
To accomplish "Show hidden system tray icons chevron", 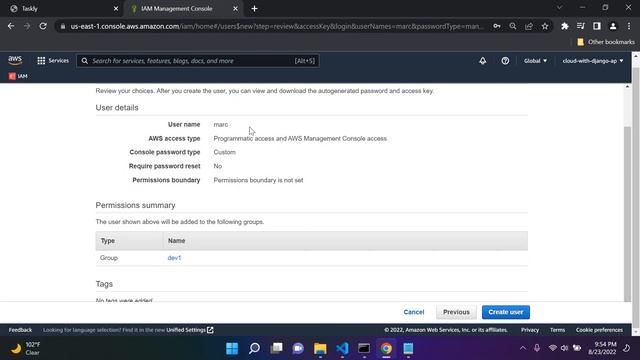I will coord(523,348).
